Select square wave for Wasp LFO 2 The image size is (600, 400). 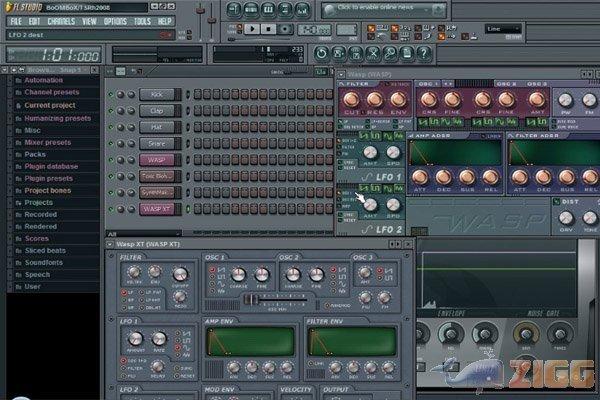pyautogui.click(x=376, y=188)
